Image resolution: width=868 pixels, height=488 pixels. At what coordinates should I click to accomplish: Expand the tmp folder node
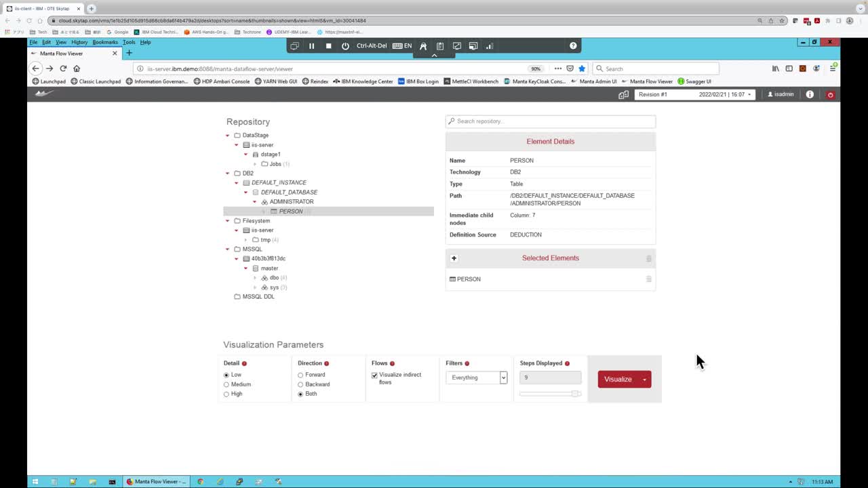tap(246, 240)
